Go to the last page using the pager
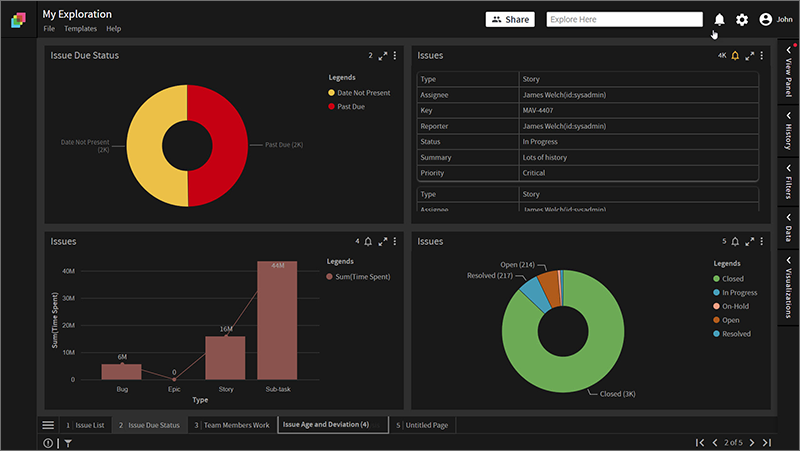This screenshot has width=800, height=451. pos(767,442)
